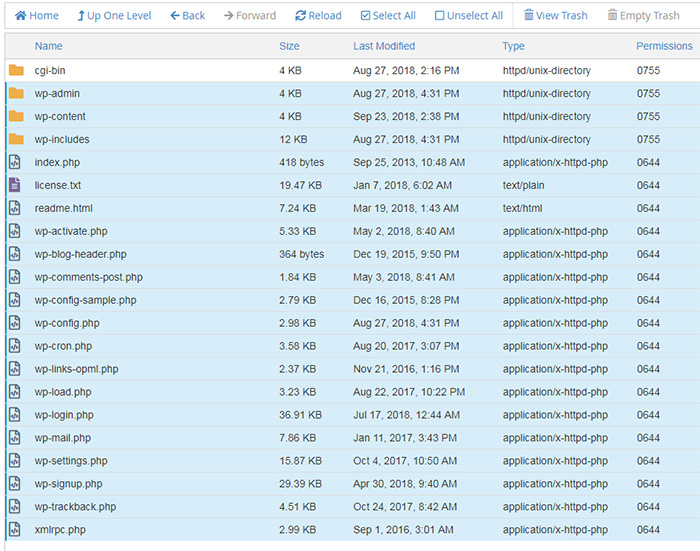Select the wp-includes folder name
Viewport: 700px width, 551px height.
(62, 139)
